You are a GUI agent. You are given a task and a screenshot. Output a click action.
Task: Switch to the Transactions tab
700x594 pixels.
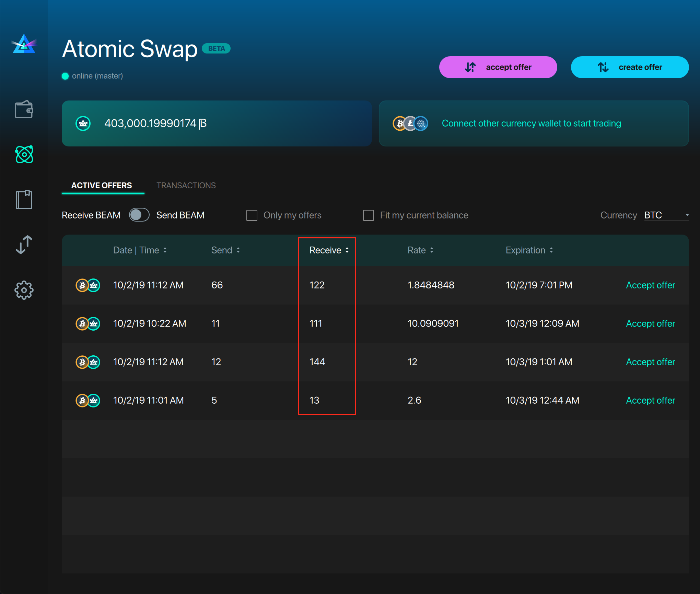coord(186,186)
